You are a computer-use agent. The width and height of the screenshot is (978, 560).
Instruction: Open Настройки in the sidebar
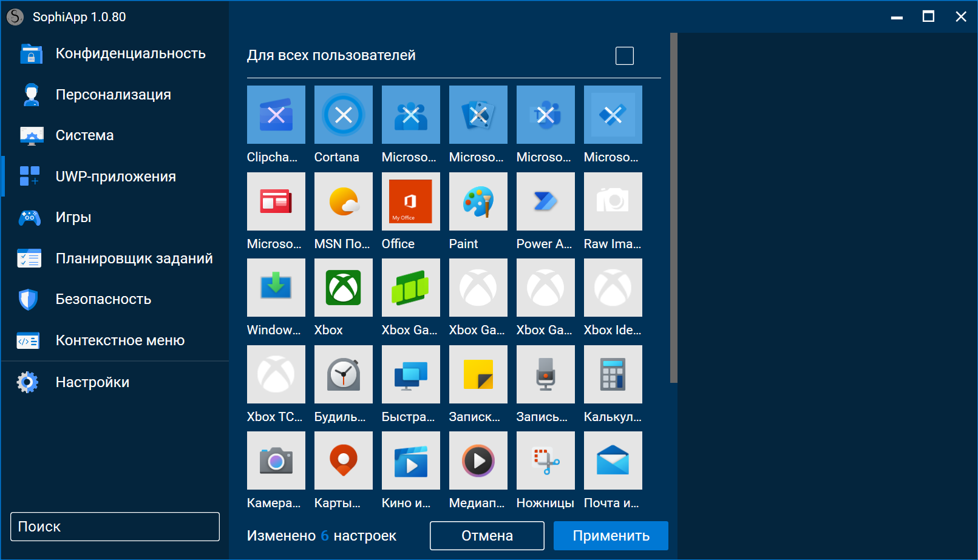point(115,382)
